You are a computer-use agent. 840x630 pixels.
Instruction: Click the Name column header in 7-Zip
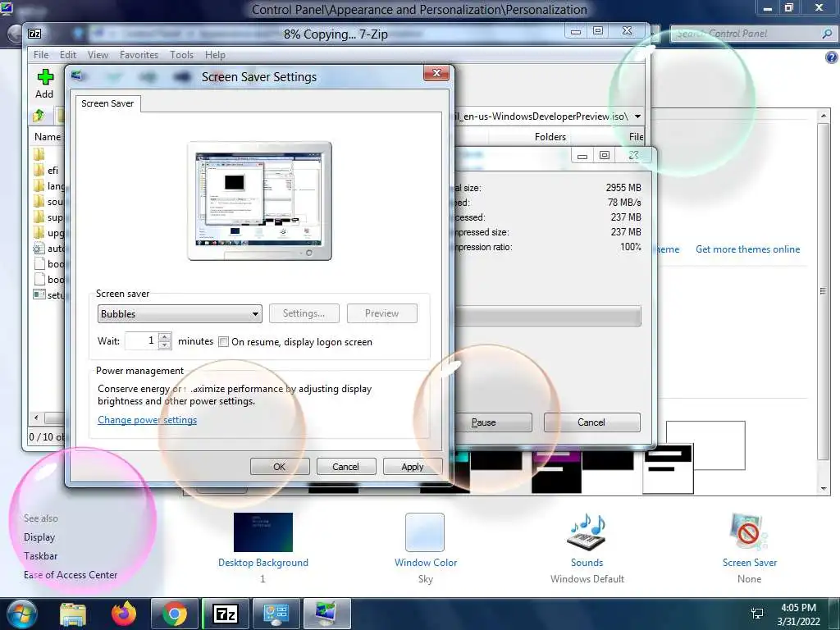tap(47, 137)
